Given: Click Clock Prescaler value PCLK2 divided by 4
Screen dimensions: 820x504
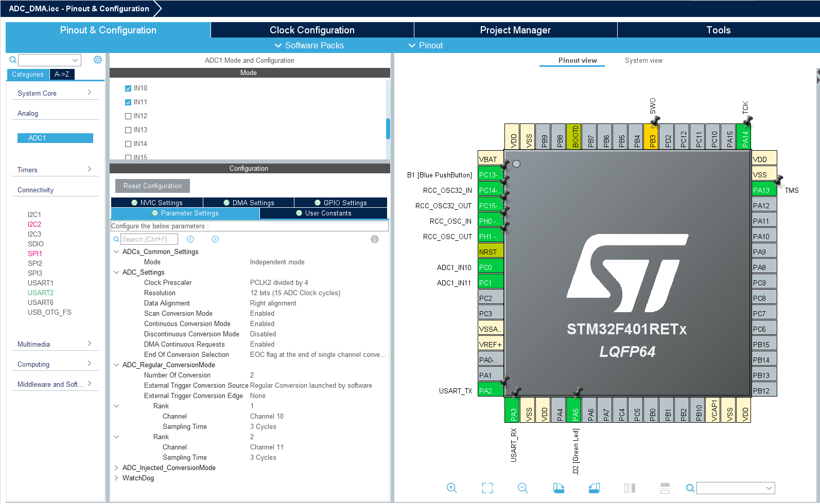Looking at the screenshot, I should 279,282.
